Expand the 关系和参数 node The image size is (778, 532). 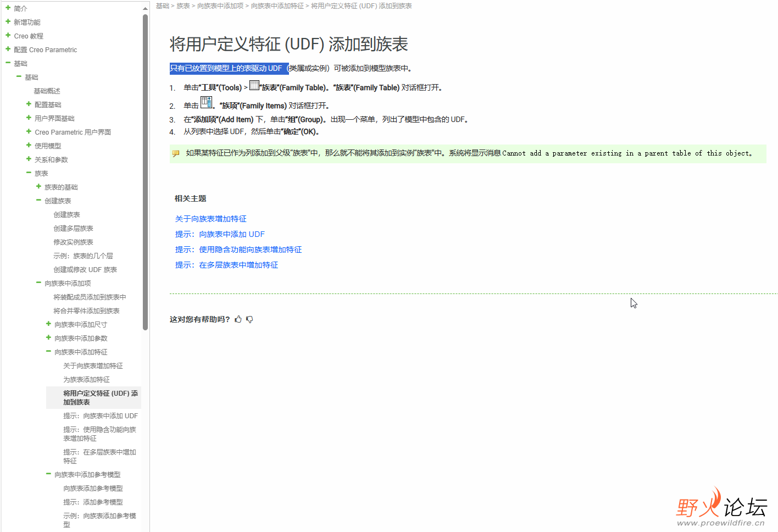tap(29, 159)
